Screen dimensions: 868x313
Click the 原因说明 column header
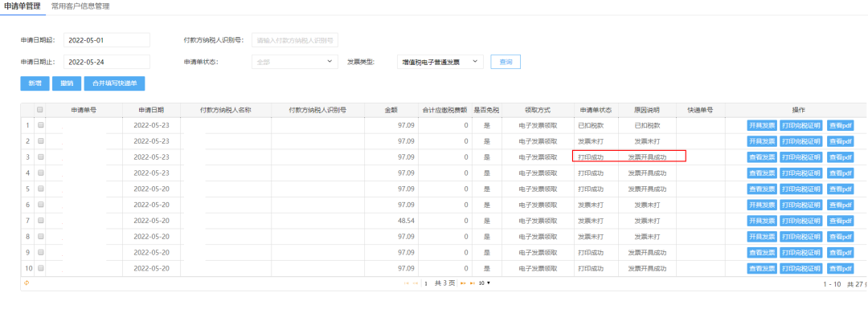[646, 110]
